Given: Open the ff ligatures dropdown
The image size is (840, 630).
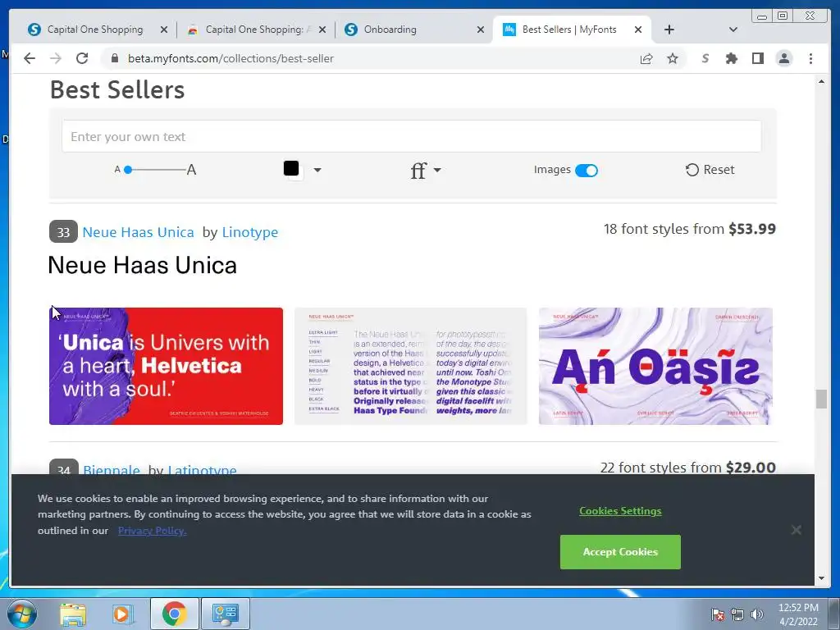Looking at the screenshot, I should point(426,171).
